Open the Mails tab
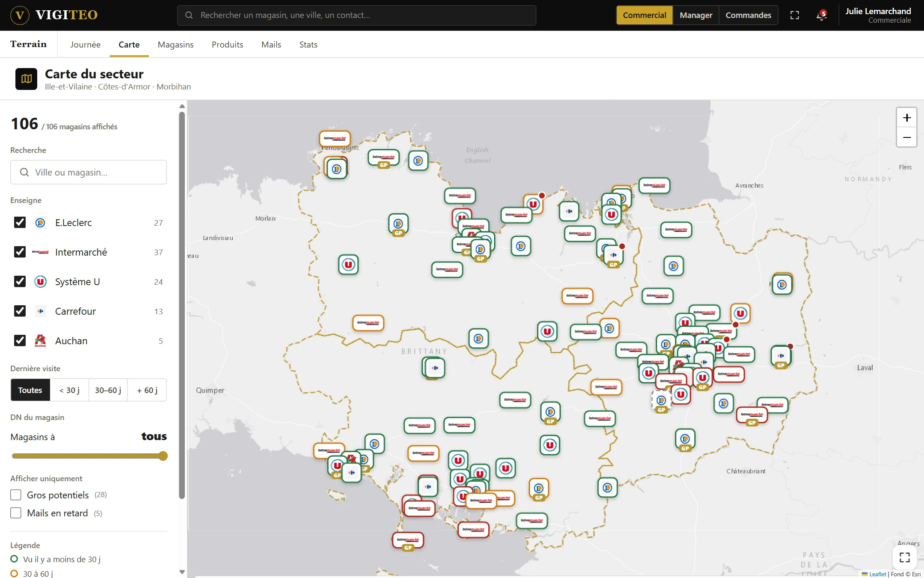The width and height of the screenshot is (924, 578). [271, 45]
